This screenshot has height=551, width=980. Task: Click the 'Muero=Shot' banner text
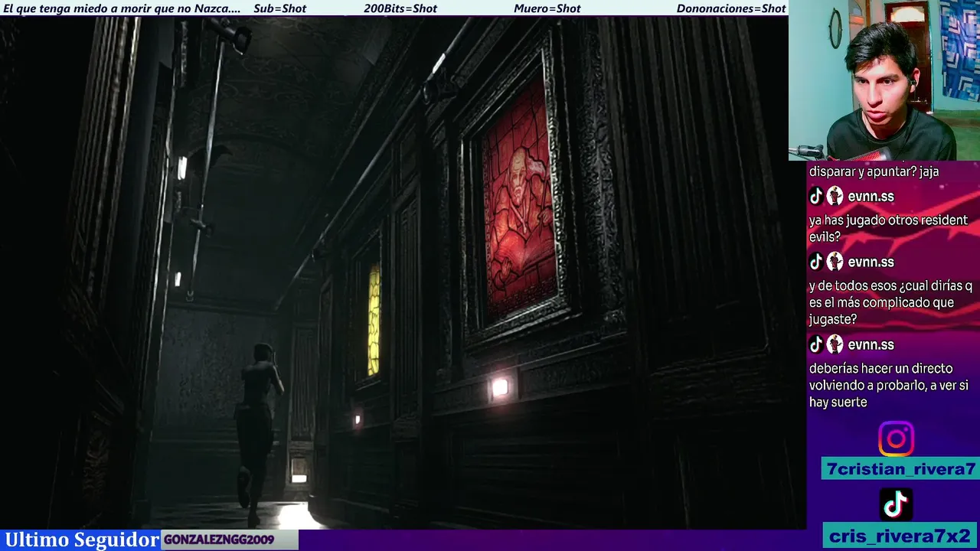pos(547,8)
